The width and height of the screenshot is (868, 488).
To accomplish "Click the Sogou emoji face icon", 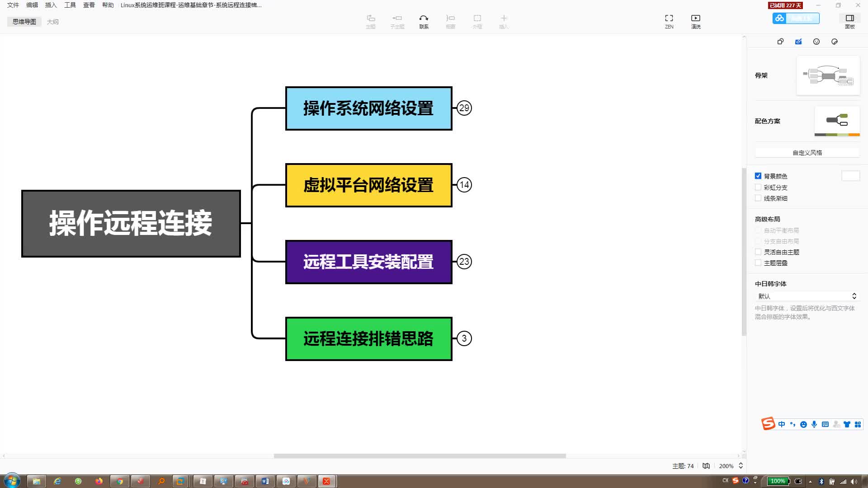I will coord(803,424).
